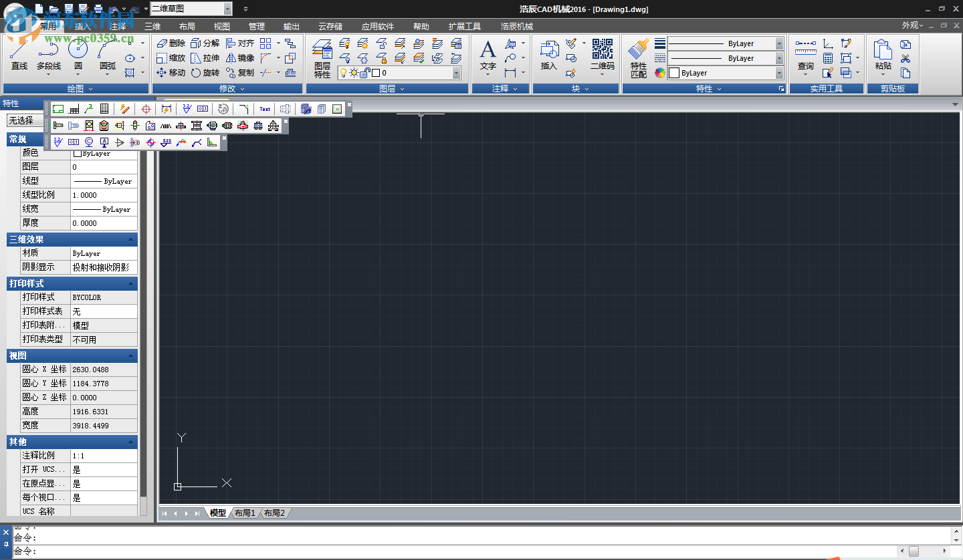Open the 外观 appearance dropdown
Viewport: 963px width, 560px height.
click(x=912, y=25)
